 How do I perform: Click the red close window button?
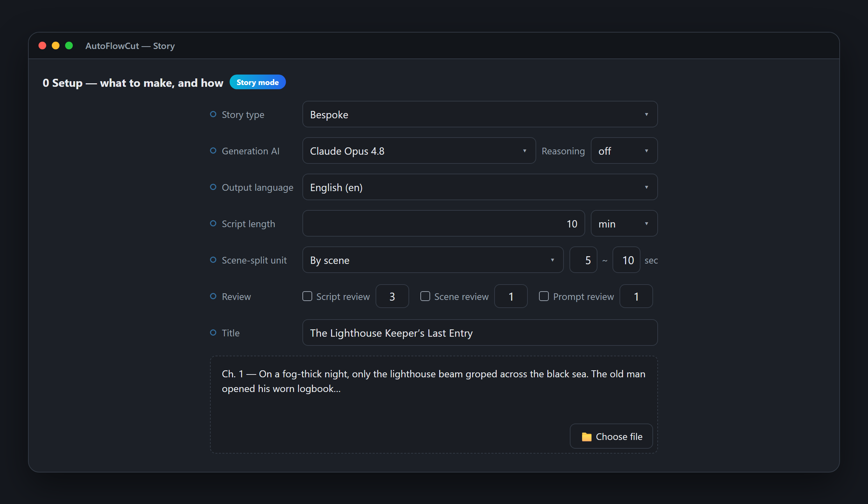pos(42,45)
